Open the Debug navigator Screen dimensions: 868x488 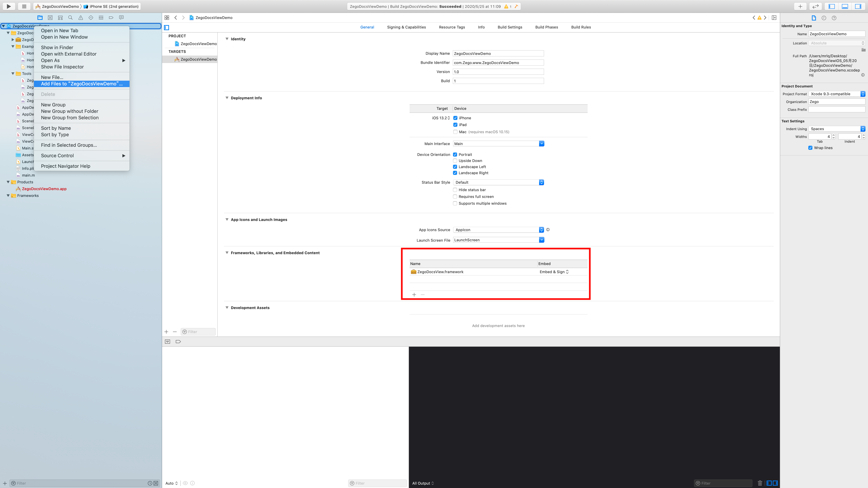point(101,17)
